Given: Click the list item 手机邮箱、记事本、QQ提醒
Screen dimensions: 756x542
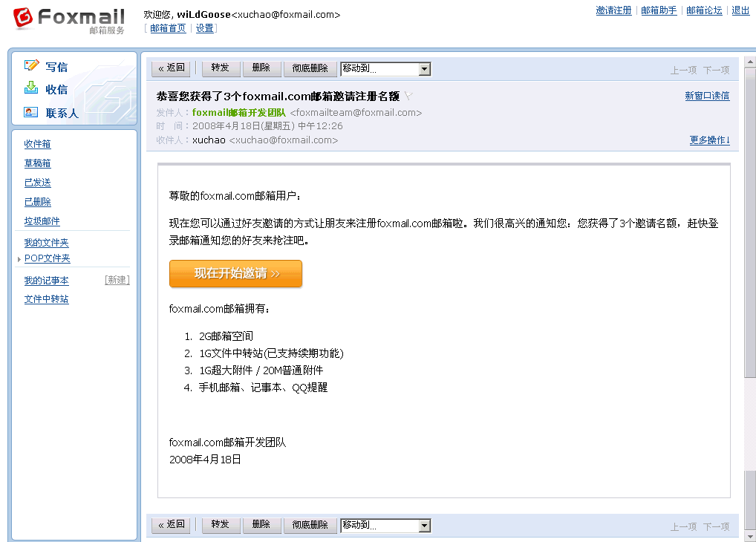Looking at the screenshot, I should click(263, 388).
